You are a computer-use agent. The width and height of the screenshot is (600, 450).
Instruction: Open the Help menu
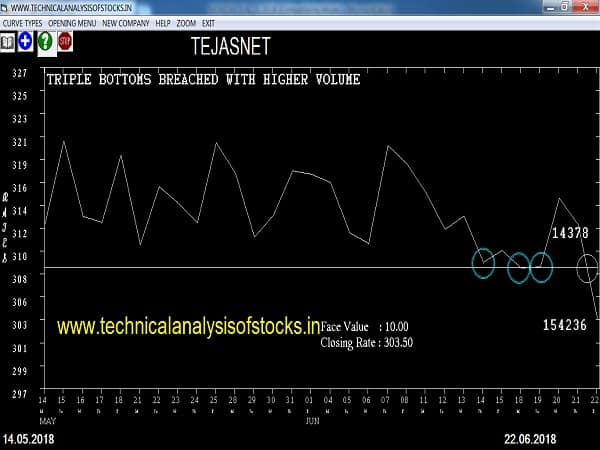click(x=163, y=22)
